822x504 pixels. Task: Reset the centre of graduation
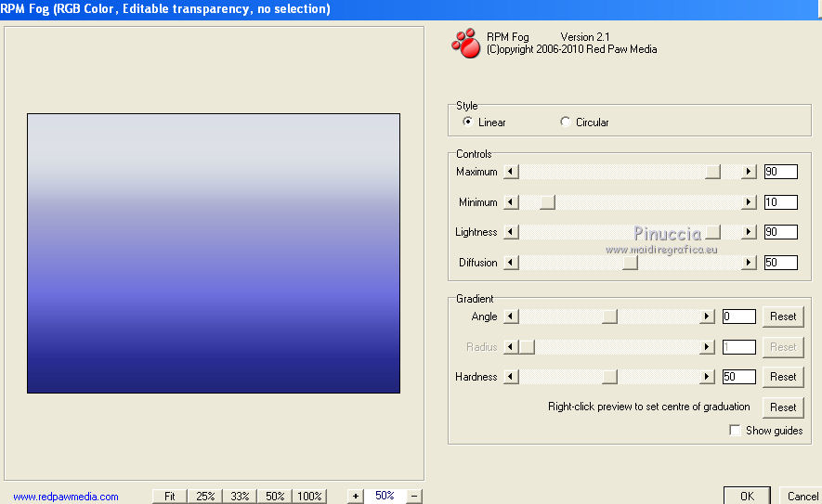pos(783,407)
